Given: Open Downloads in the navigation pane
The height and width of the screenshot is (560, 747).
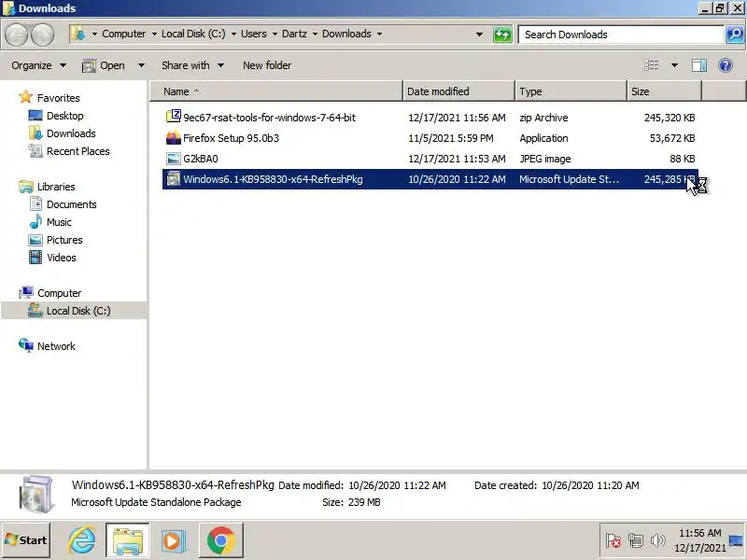Looking at the screenshot, I should pyautogui.click(x=71, y=133).
